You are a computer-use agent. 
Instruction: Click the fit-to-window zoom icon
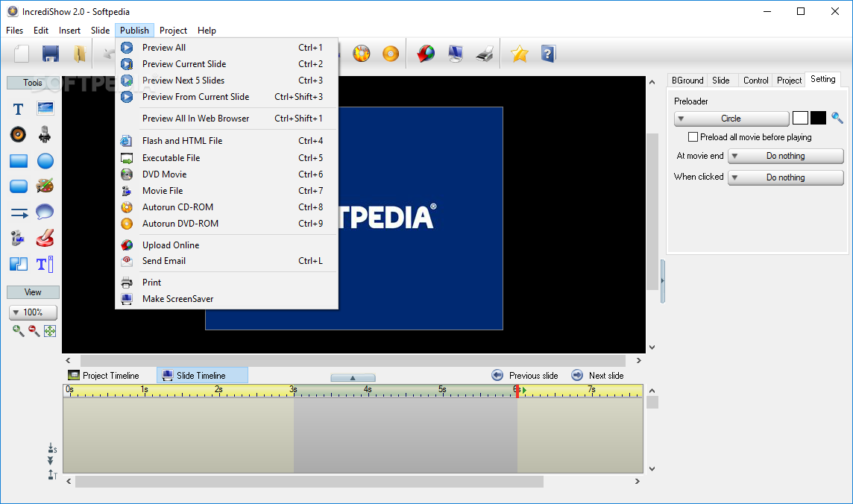(49, 330)
